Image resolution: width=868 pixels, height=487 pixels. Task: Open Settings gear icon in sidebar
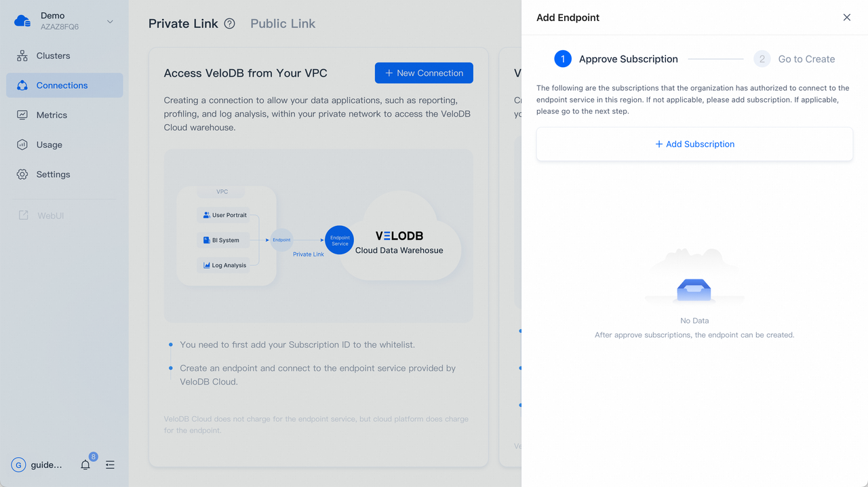pyautogui.click(x=22, y=174)
